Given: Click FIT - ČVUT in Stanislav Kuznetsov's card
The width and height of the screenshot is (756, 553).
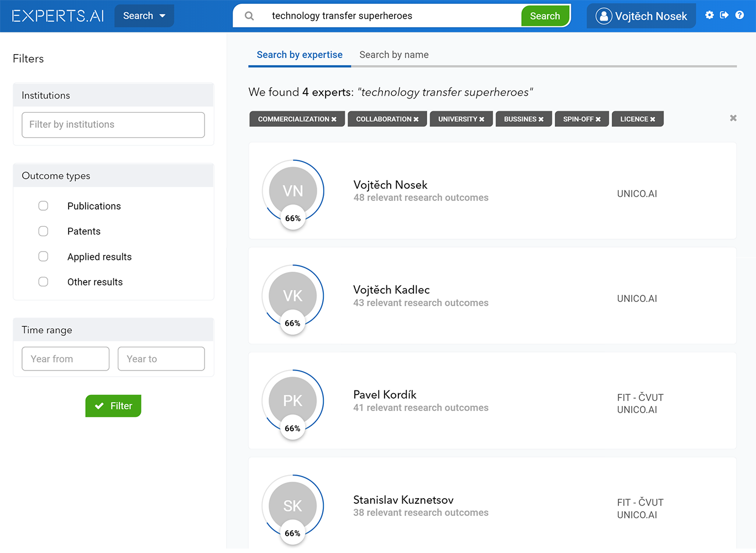Looking at the screenshot, I should tap(641, 503).
